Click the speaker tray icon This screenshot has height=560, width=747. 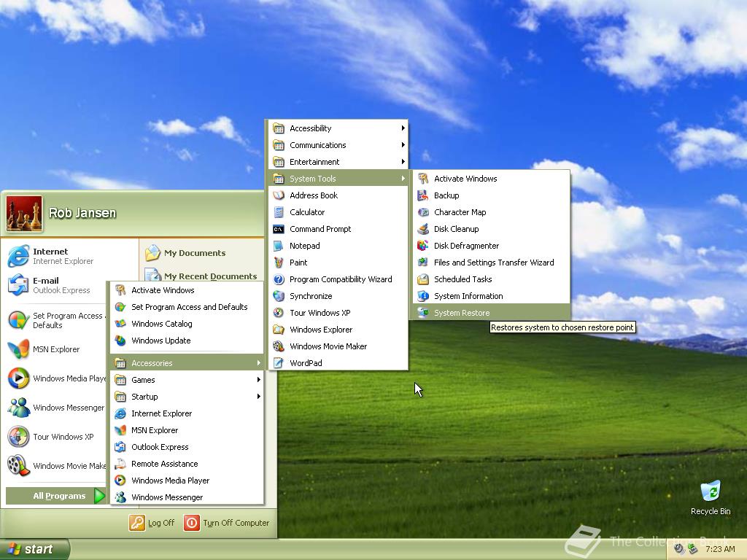(679, 549)
